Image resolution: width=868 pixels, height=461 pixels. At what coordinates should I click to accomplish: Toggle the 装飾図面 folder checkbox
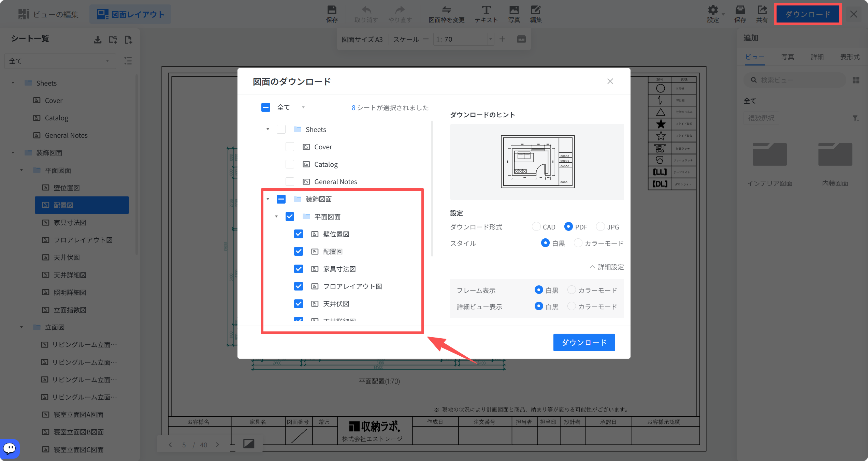click(x=281, y=199)
